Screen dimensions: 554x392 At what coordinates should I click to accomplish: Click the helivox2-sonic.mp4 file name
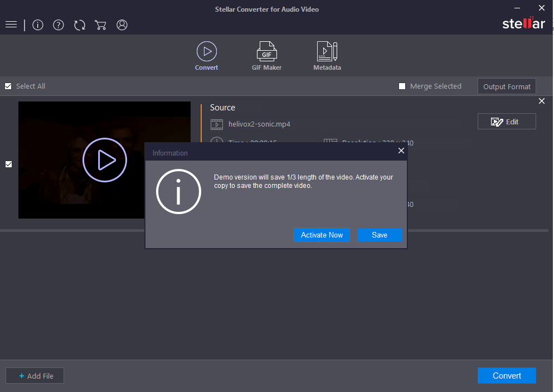point(259,124)
